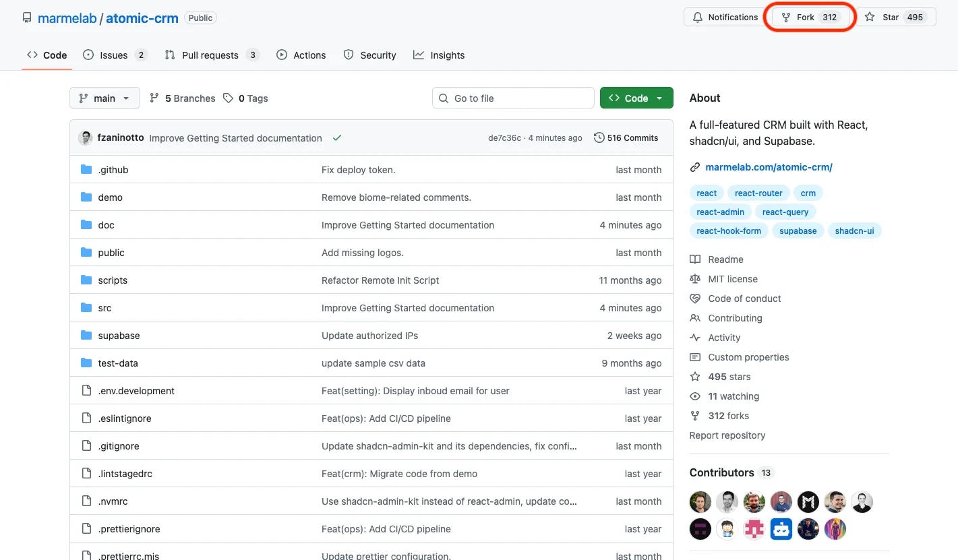
Task: Click the green commit status checkmark
Action: pos(337,138)
